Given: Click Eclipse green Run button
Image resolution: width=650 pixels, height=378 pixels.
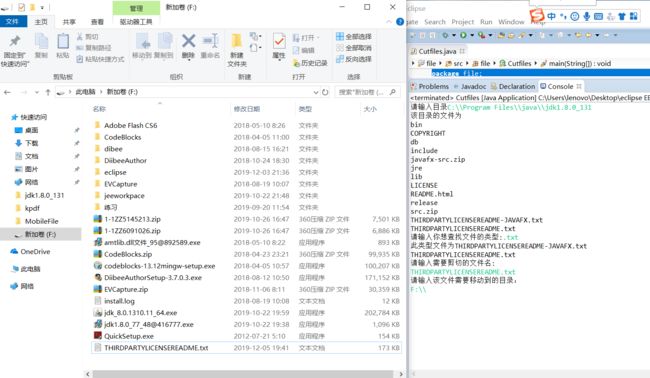Looking at the screenshot, I should [x=463, y=35].
